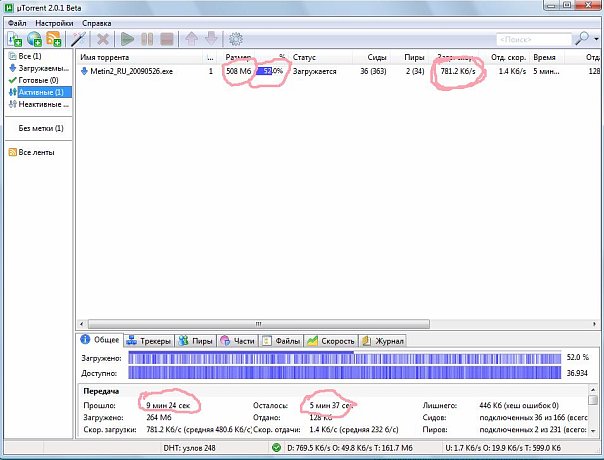Switch to the Скорость tab
The height and width of the screenshot is (460, 604).
pos(331,340)
